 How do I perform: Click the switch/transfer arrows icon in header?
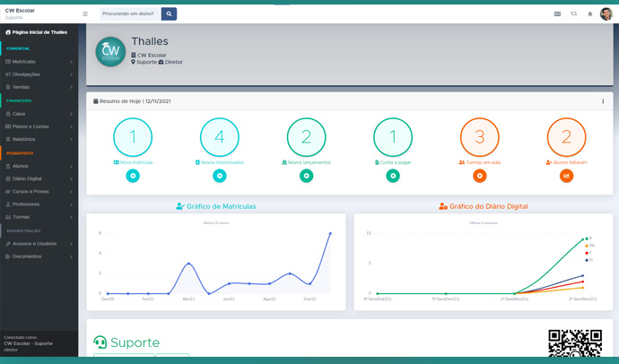click(573, 14)
